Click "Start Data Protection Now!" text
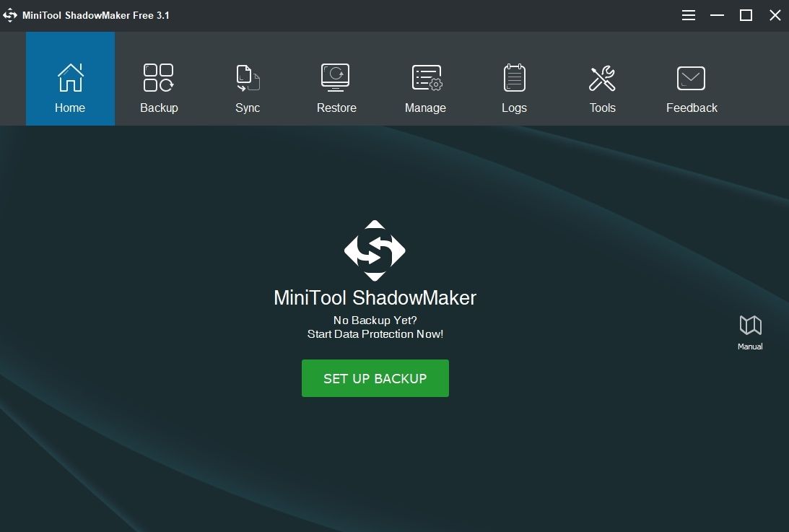789x532 pixels. (375, 333)
